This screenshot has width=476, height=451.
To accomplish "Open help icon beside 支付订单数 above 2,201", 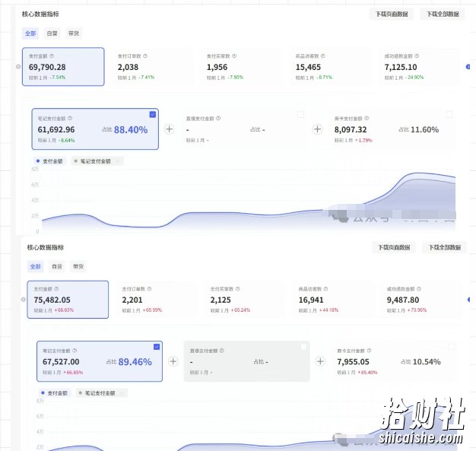I will click(x=149, y=289).
